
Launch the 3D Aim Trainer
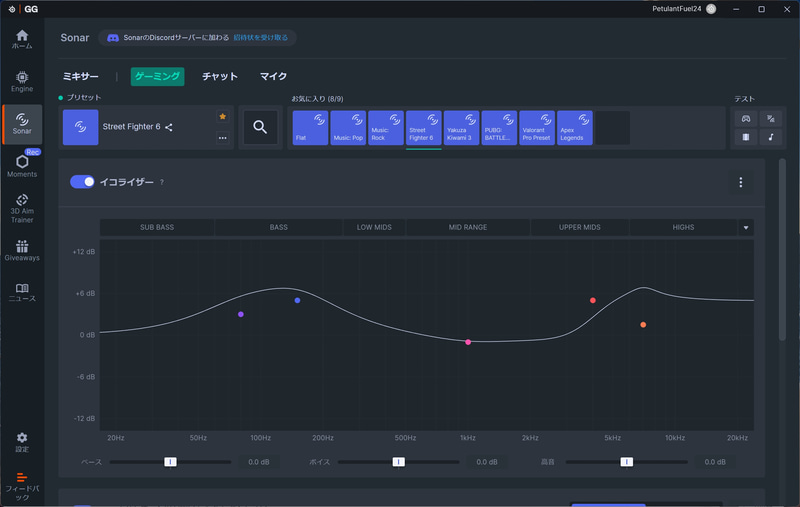tap(22, 209)
